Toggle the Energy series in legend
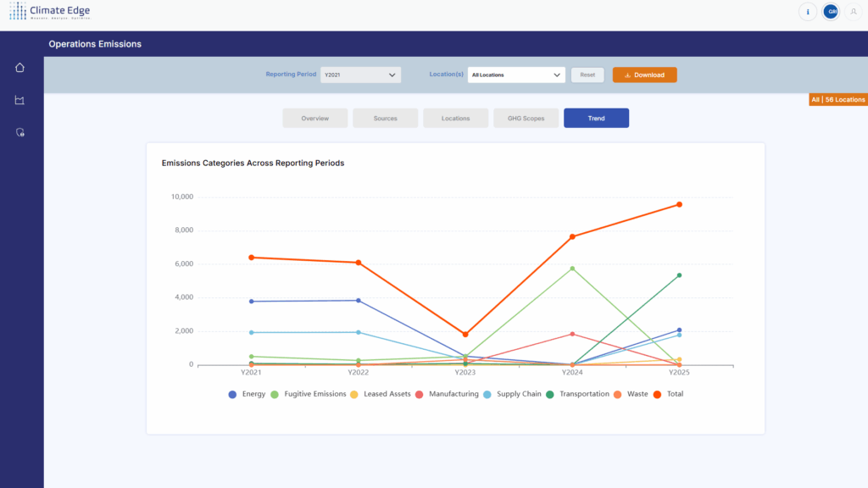The image size is (868, 488). pyautogui.click(x=248, y=394)
